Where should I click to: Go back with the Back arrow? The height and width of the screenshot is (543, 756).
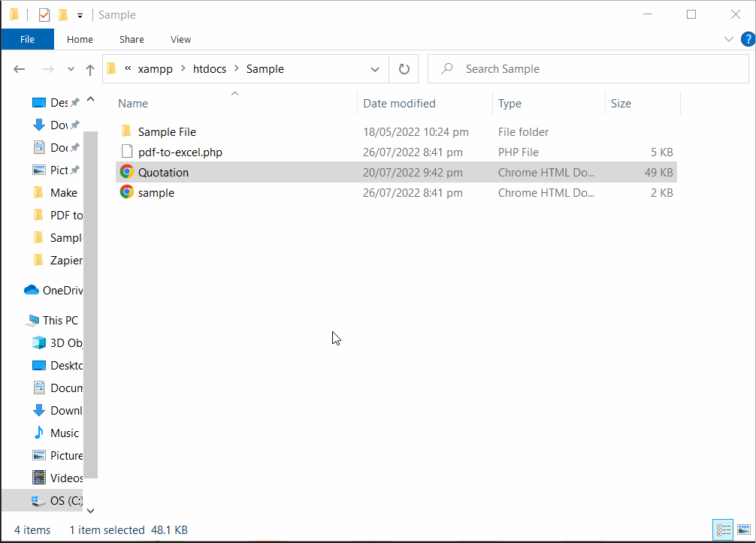click(20, 69)
